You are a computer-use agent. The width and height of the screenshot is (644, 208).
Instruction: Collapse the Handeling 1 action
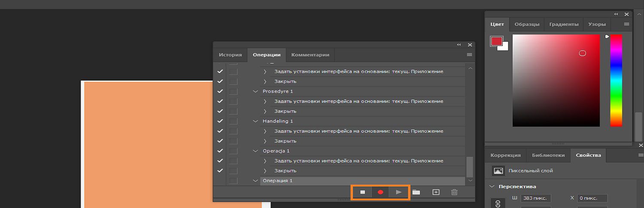tap(256, 121)
